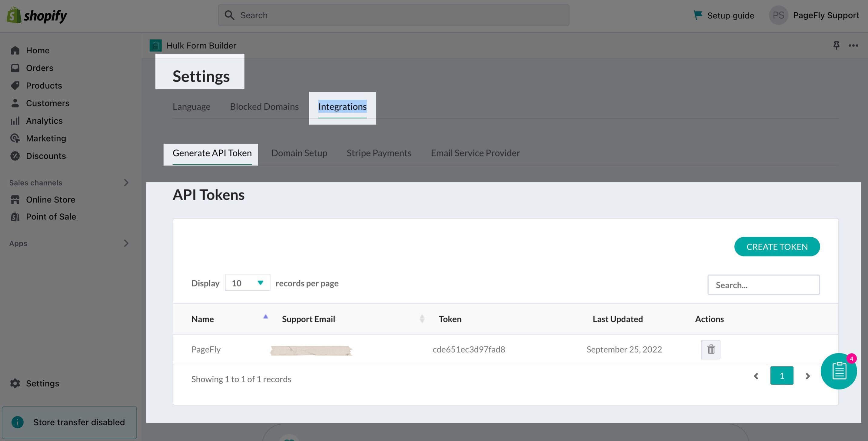The width and height of the screenshot is (868, 441).
Task: Select the Integrations tab
Action: 342,107
